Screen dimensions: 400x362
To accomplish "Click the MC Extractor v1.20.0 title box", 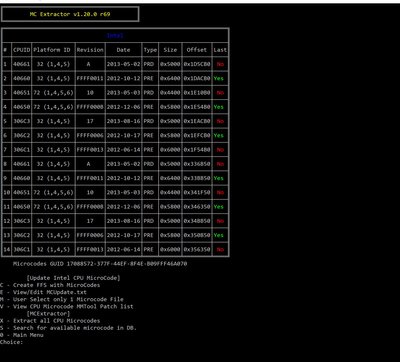I will pos(70,14).
